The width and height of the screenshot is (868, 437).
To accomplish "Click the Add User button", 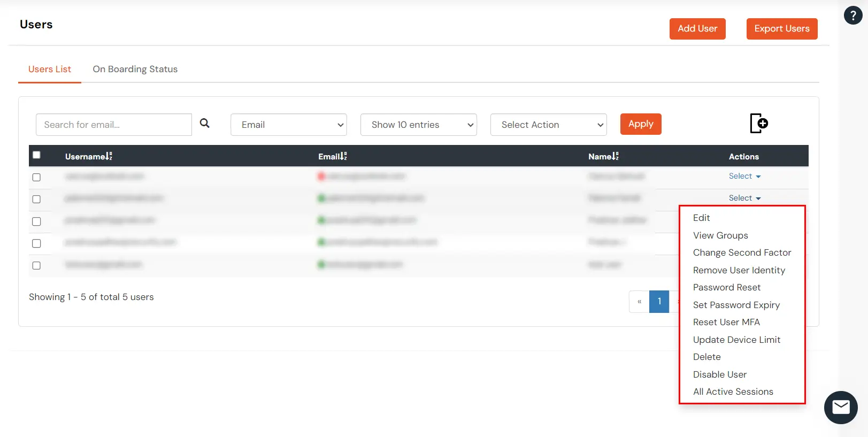I will (x=697, y=29).
